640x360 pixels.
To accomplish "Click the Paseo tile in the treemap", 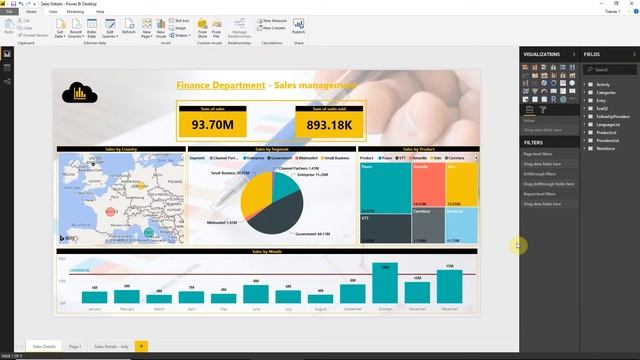I will click(385, 188).
